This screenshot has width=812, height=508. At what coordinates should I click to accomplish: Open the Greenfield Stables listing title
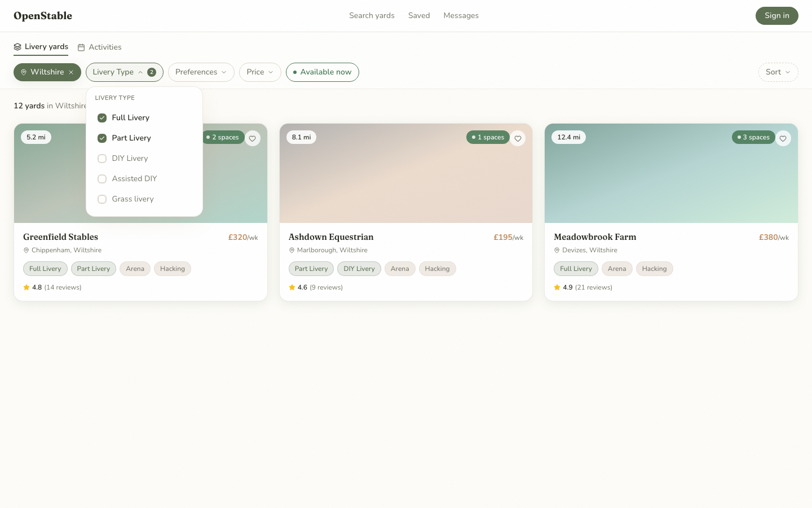click(60, 237)
